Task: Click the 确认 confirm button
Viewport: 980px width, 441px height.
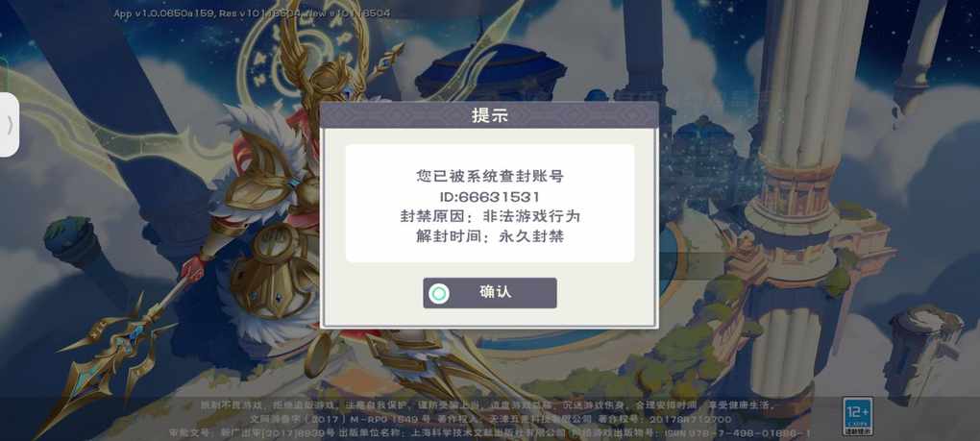Action: [x=489, y=293]
